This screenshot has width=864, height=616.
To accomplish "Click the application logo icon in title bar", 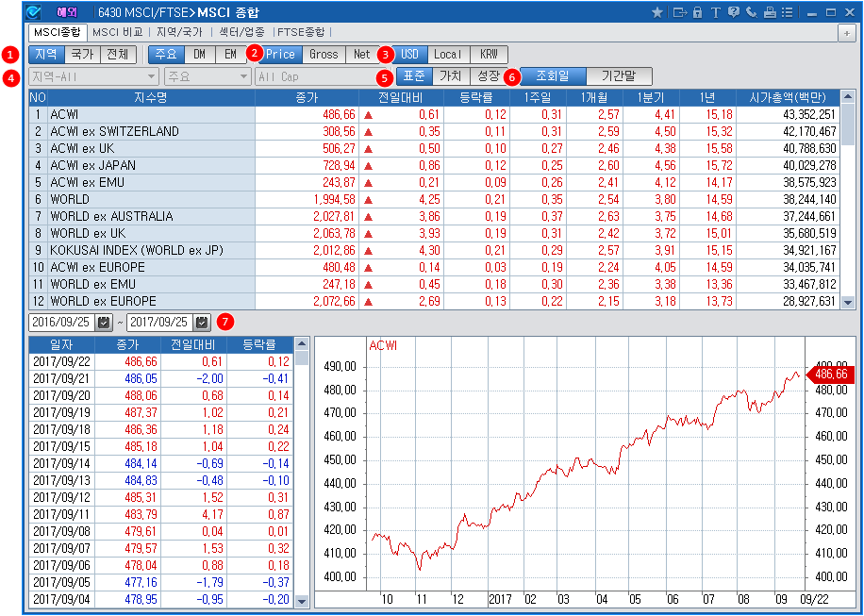I will tap(34, 12).
